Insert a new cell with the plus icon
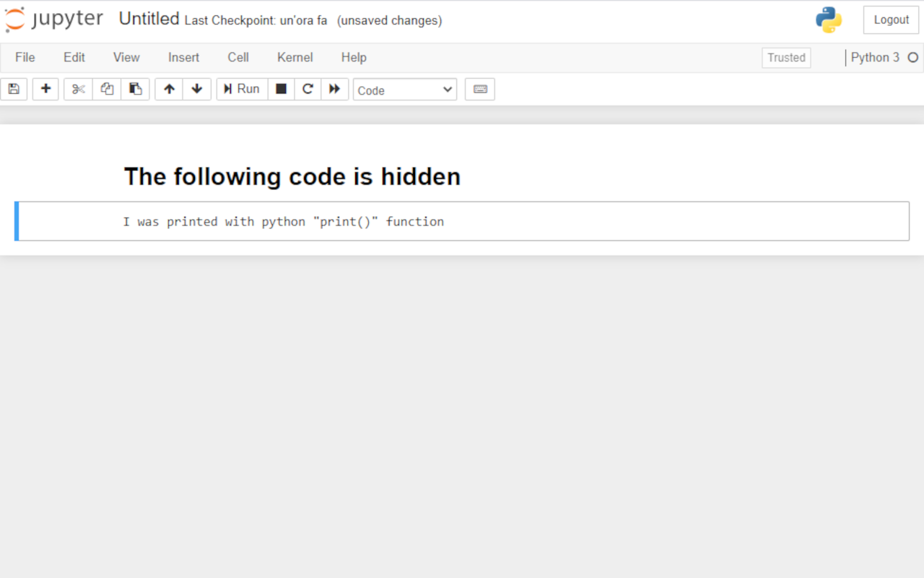924x578 pixels. click(x=45, y=89)
